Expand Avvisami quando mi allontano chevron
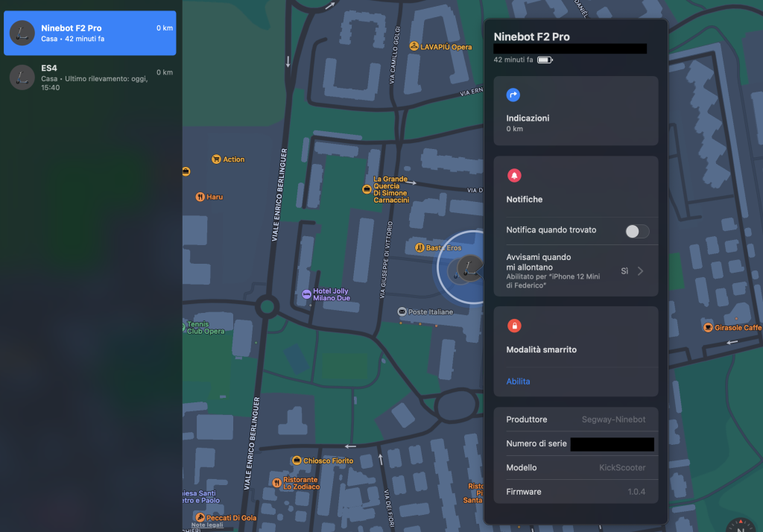The width and height of the screenshot is (763, 532). pyautogui.click(x=640, y=271)
